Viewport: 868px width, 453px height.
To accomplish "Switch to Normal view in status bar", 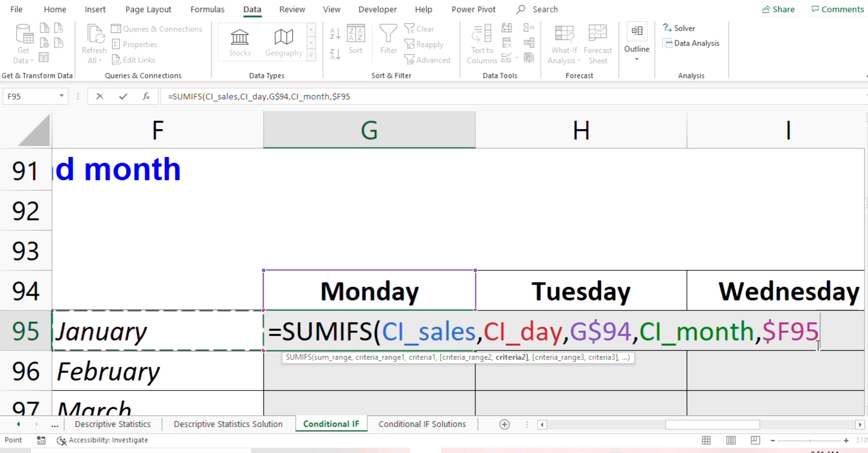I will tap(706, 440).
